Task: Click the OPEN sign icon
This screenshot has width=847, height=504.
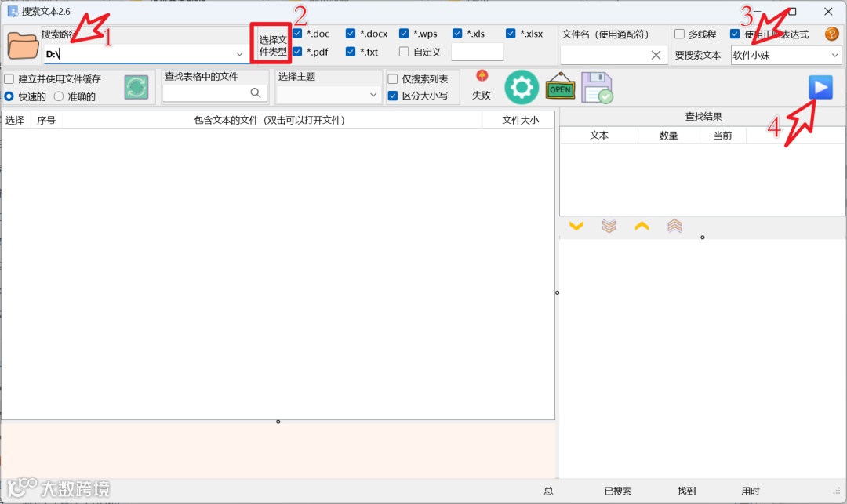Action: 560,87
